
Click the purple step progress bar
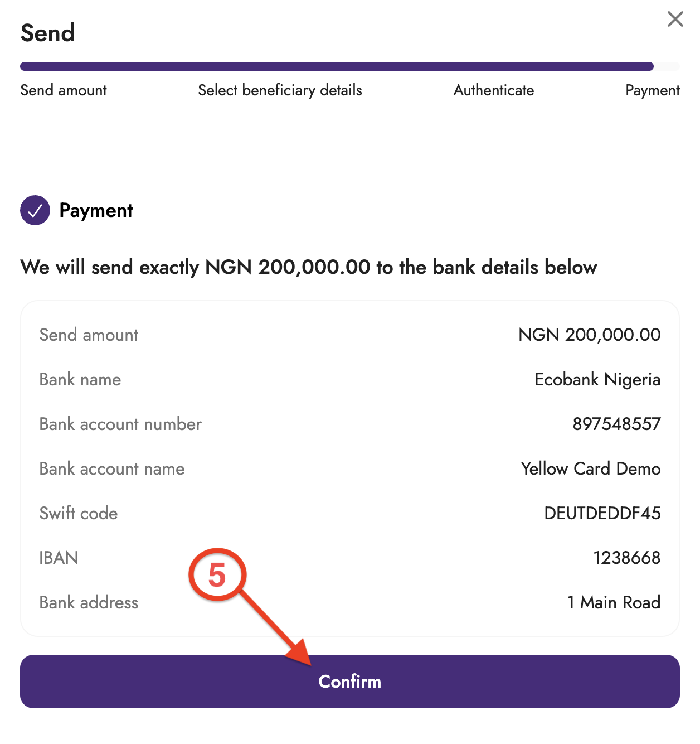[x=337, y=66]
